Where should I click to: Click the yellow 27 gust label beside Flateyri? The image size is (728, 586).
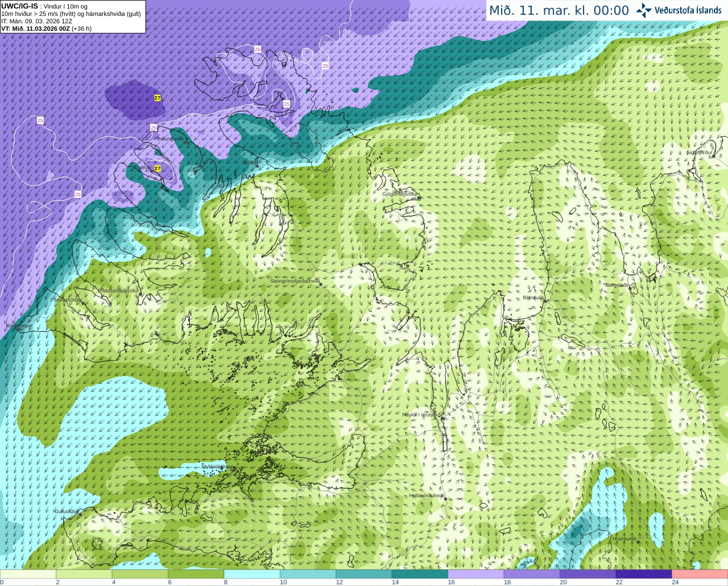(x=158, y=168)
